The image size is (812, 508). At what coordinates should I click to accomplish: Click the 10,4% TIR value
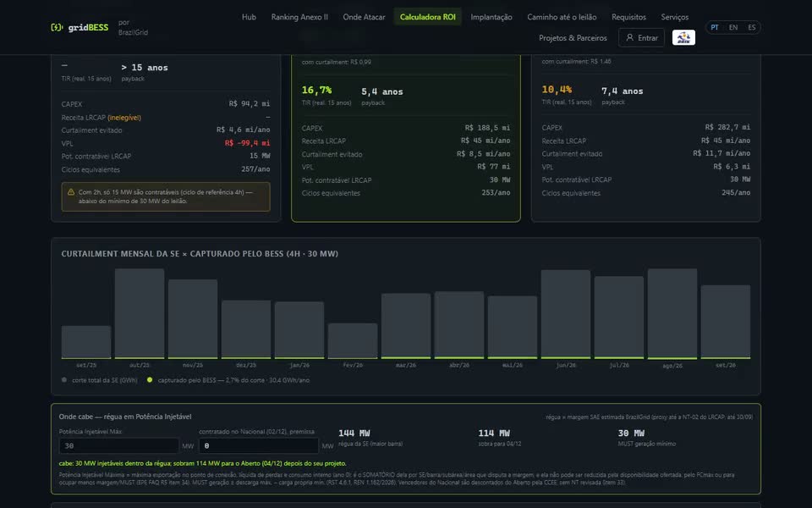tap(557, 90)
